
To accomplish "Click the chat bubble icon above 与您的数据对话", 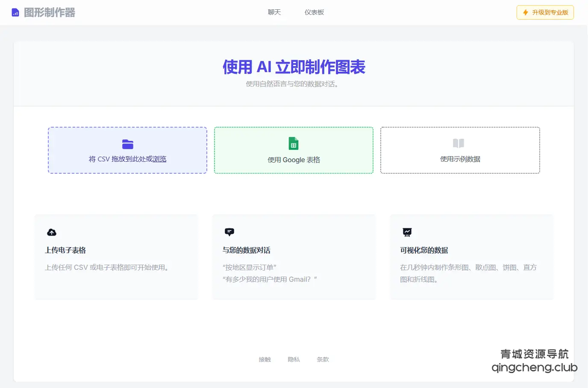I will (x=229, y=232).
